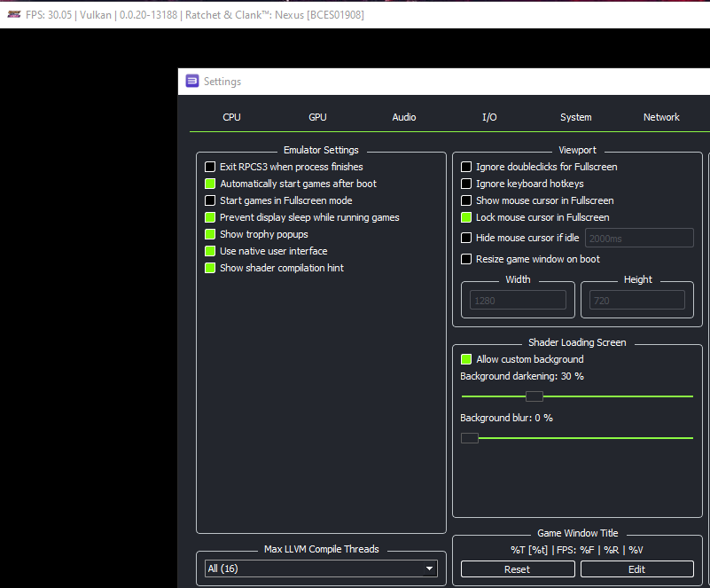Reset the Game Window Title format
710x588 pixels.
pos(518,569)
